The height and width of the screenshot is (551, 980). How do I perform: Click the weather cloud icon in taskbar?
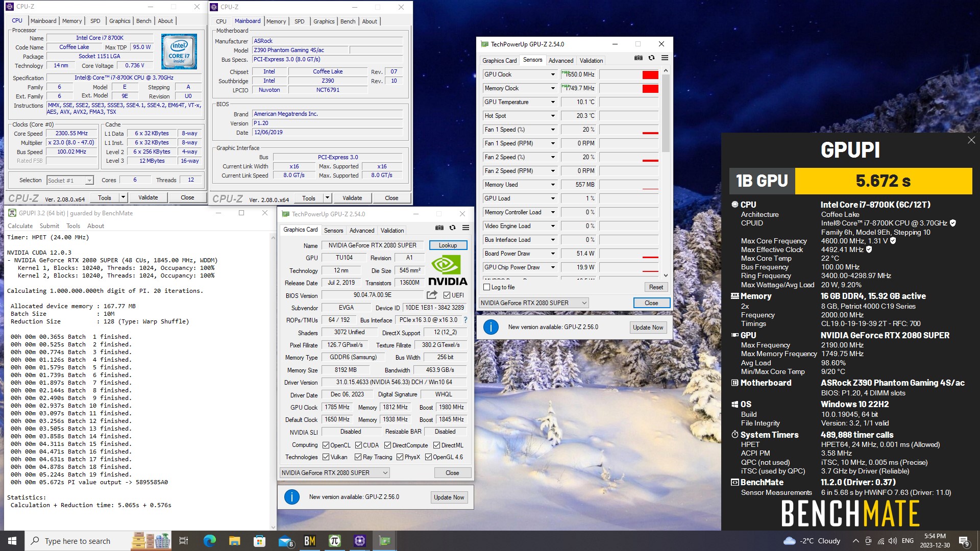[x=789, y=541]
